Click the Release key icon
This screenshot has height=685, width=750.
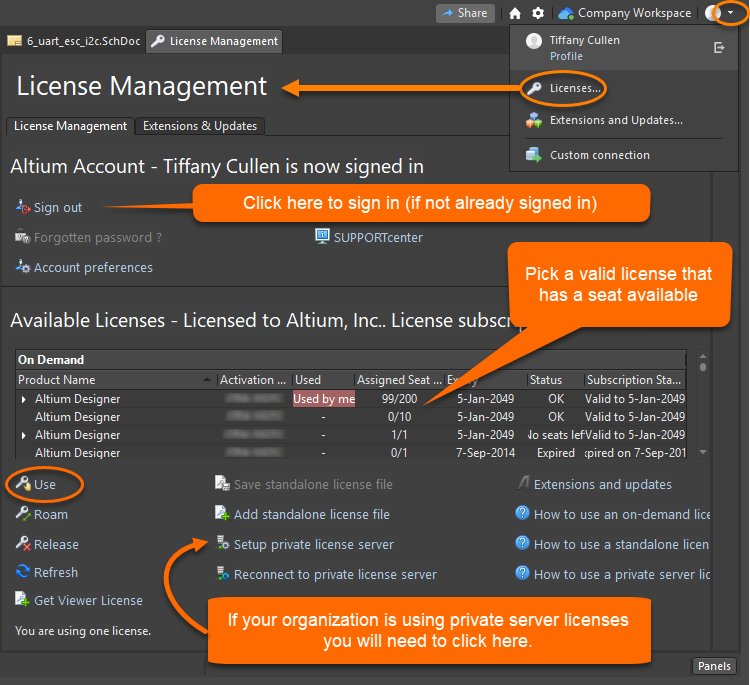tap(23, 543)
